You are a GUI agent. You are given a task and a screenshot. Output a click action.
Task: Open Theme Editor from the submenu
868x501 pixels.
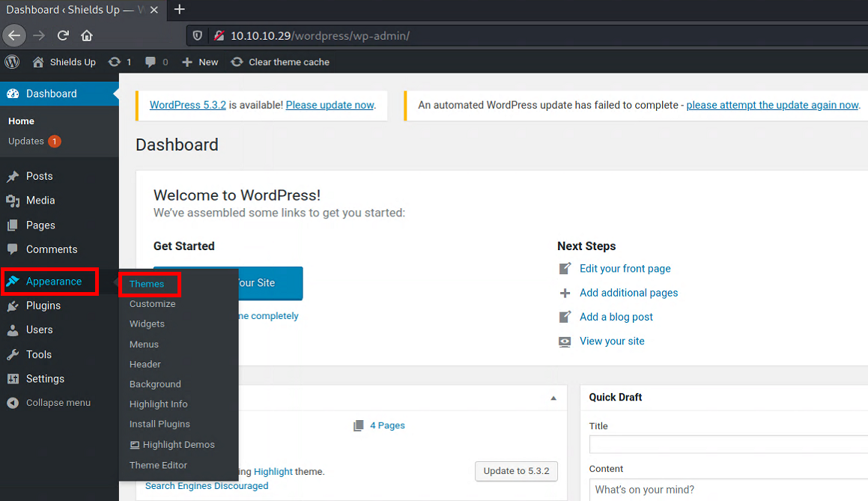click(158, 465)
